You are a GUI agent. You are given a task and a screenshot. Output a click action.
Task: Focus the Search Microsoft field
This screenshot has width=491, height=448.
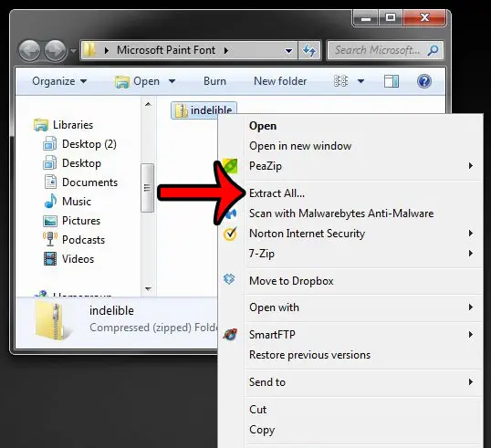(x=385, y=50)
